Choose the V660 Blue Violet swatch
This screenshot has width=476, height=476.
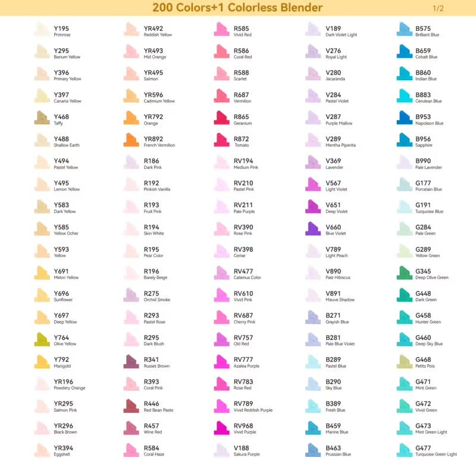click(313, 228)
